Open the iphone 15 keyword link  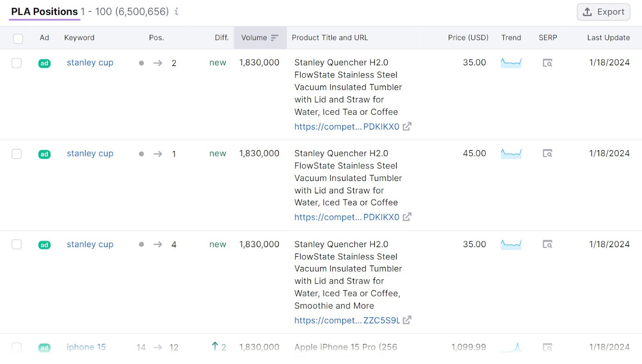pos(86,347)
